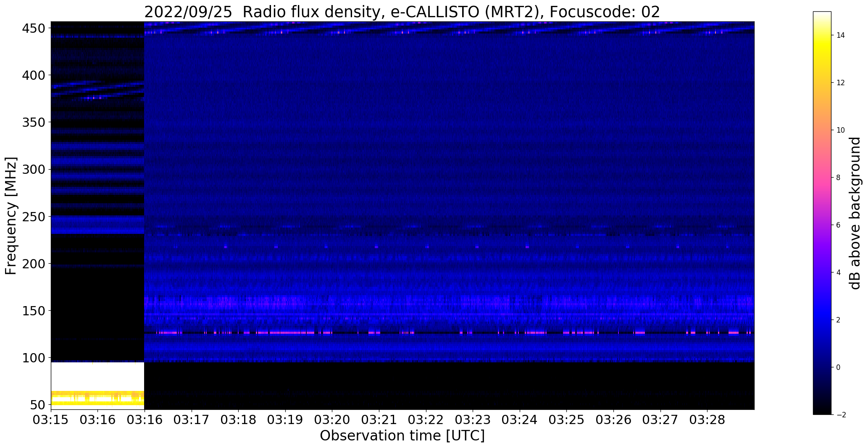Click the 'Frequency [MHz]' axis label

point(11,216)
